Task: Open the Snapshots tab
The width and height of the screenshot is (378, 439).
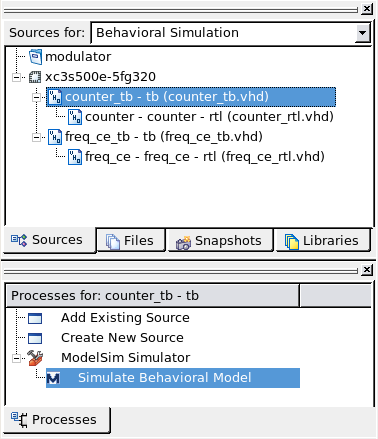Action: tap(219, 240)
